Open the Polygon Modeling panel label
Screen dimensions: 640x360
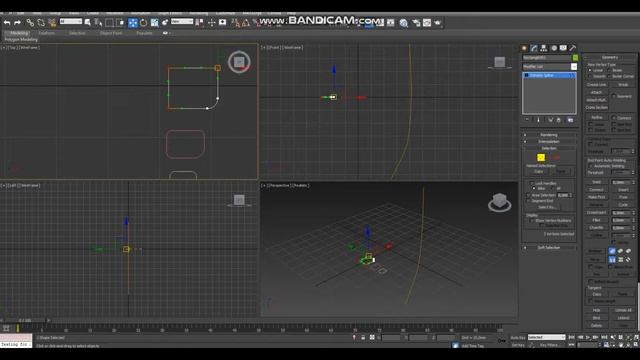21,40
